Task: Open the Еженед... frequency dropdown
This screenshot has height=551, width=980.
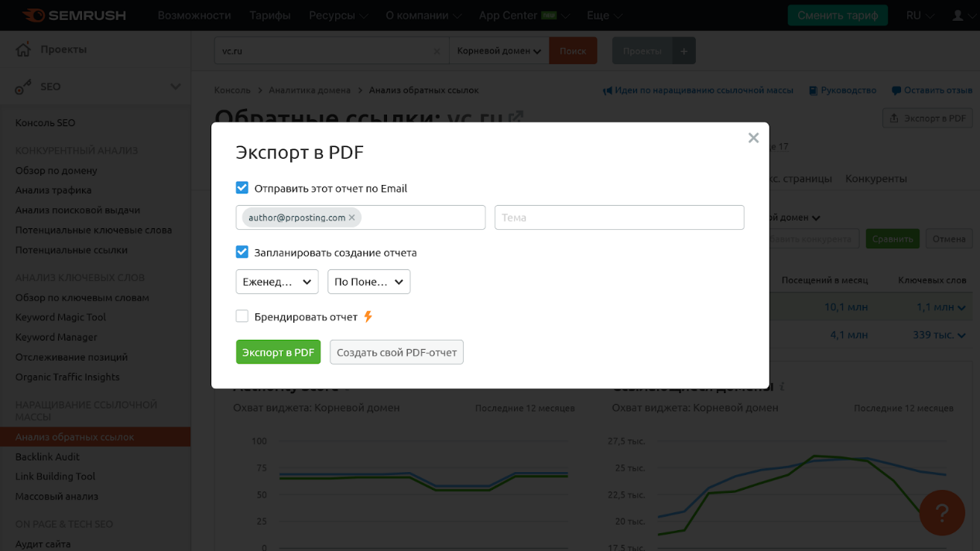Action: (277, 282)
